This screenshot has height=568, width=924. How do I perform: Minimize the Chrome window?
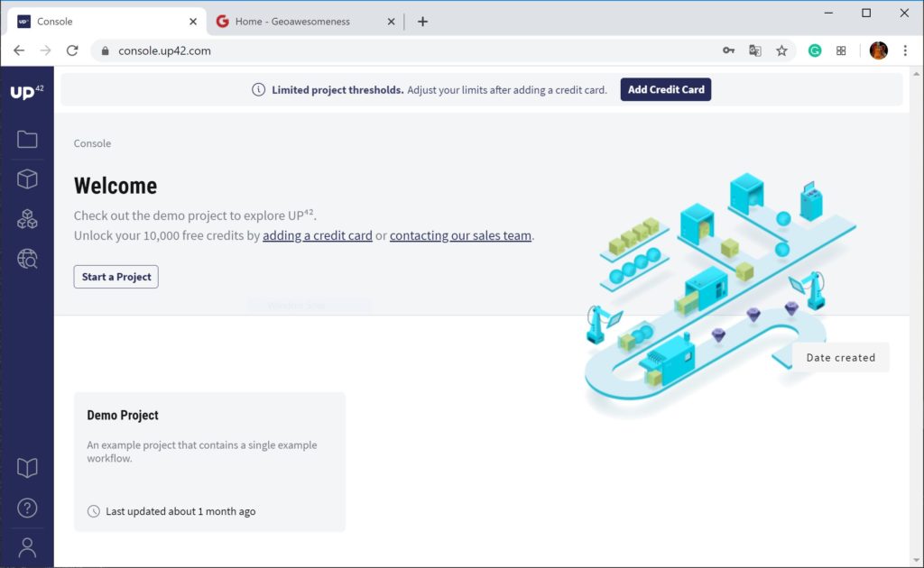click(828, 13)
